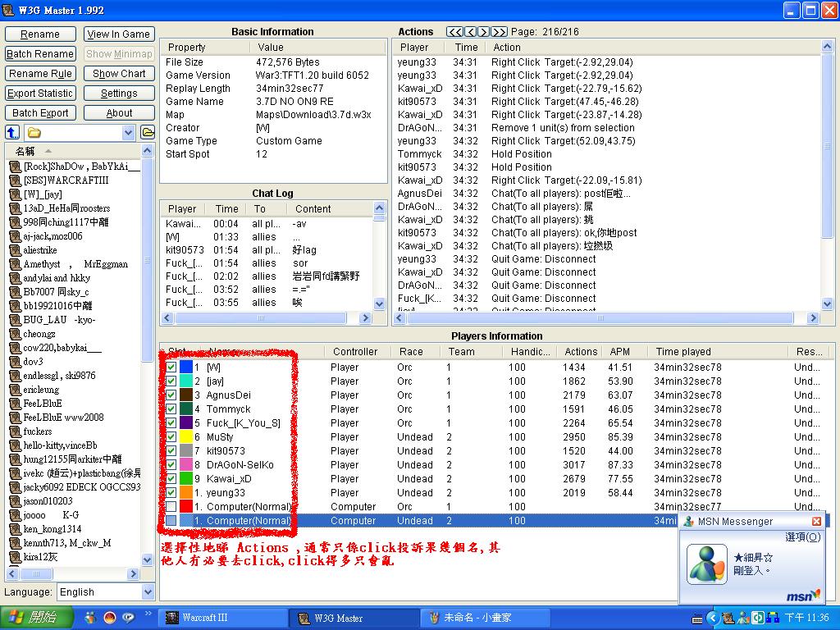Open the Language dropdown
The height and width of the screenshot is (630, 840).
[x=148, y=592]
